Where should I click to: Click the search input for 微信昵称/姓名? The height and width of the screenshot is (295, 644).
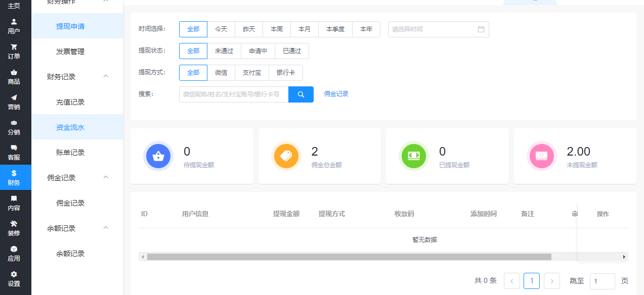click(x=234, y=94)
